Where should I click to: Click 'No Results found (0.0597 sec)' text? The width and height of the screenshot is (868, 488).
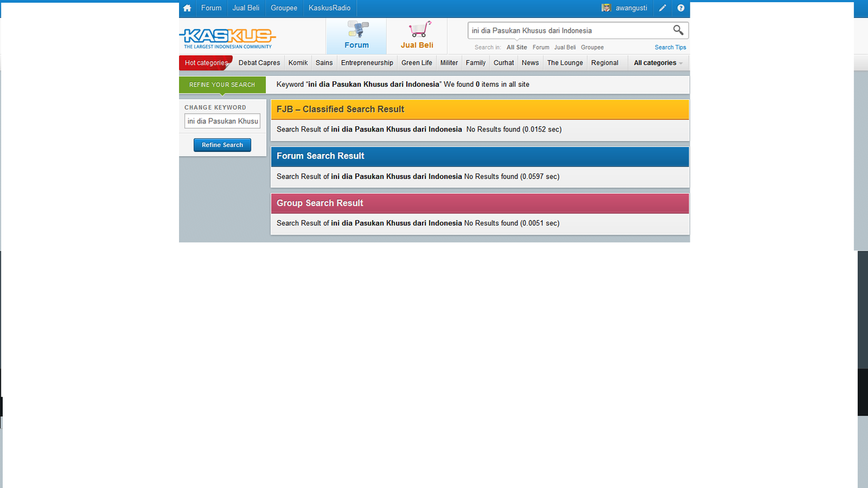click(512, 177)
